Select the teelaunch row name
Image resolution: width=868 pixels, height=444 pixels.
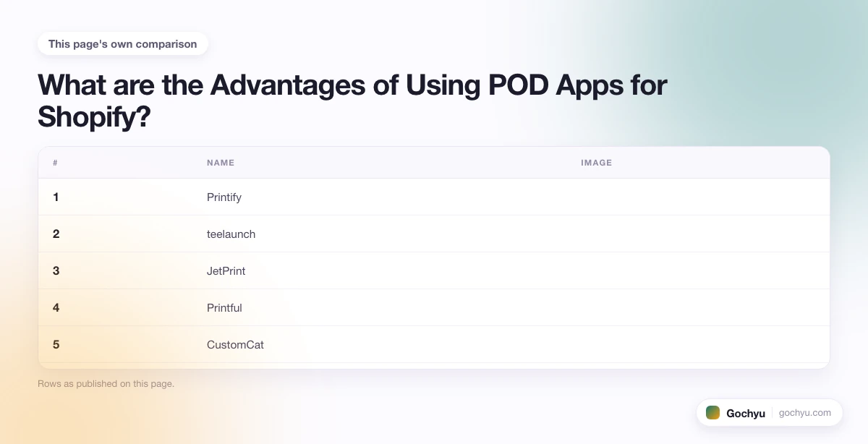click(x=231, y=234)
